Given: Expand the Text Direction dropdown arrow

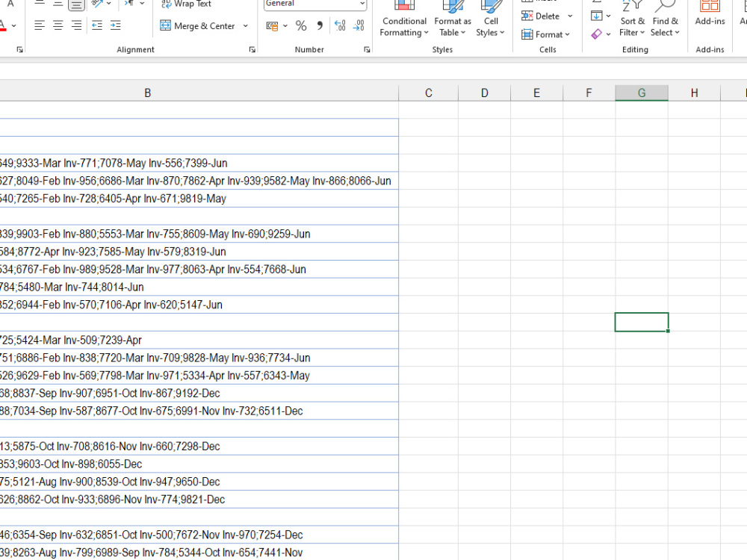Looking at the screenshot, I should click(x=142, y=4).
